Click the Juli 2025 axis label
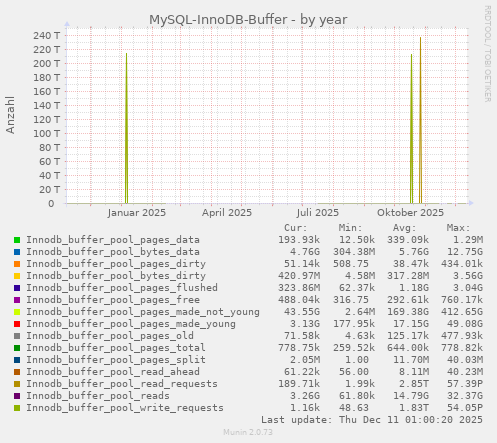This screenshot has height=443, width=497. point(318,213)
